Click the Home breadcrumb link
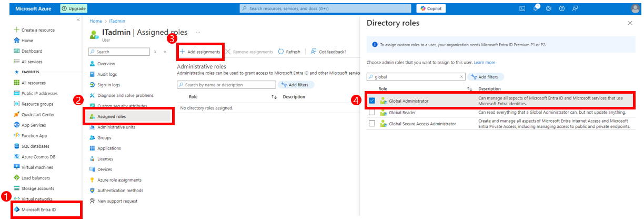 tap(96, 21)
